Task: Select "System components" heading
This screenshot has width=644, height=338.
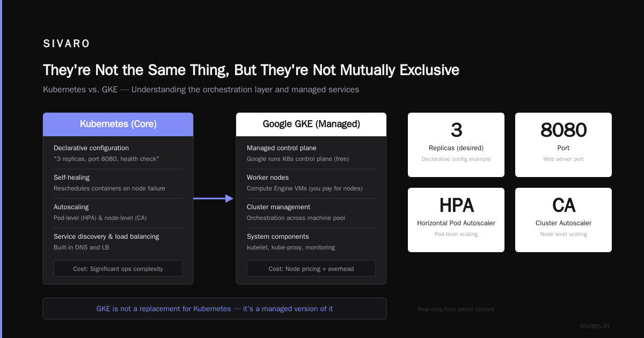Action: click(278, 237)
